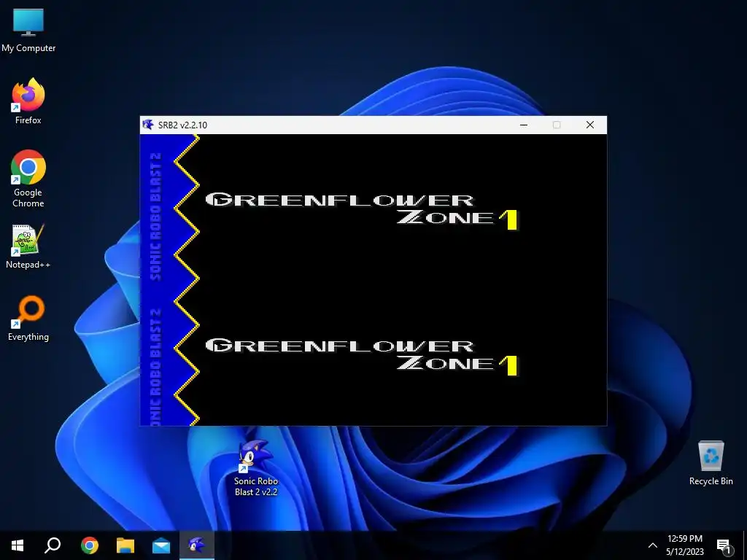747x560 pixels.
Task: Select the Firefox desktop shortcut
Action: tap(28, 101)
